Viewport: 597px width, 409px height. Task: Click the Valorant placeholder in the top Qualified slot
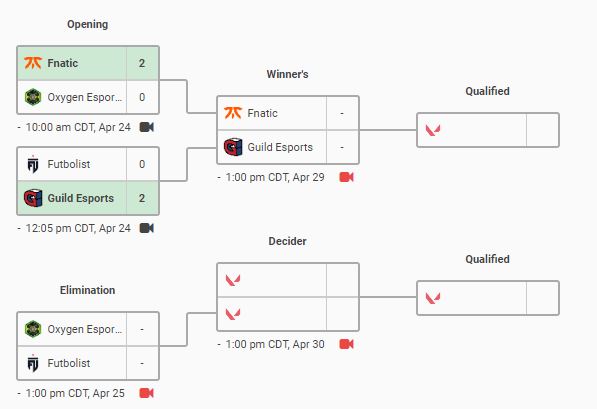pyautogui.click(x=433, y=130)
